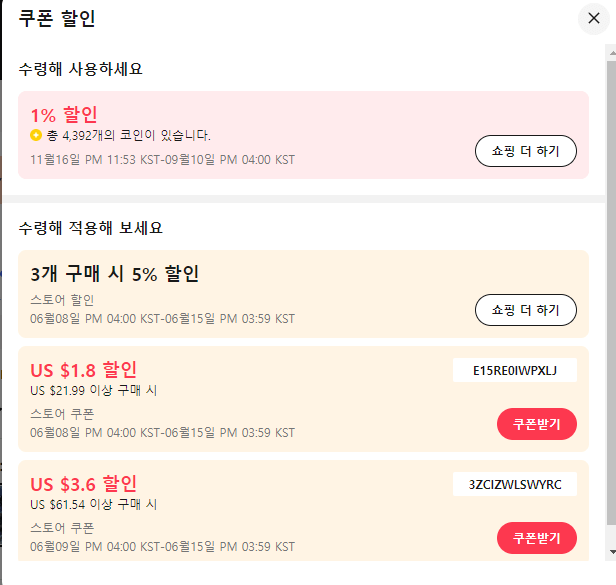This screenshot has width=616, height=585.
Task: Click 쿠폰받기 for the US $1.8 coupon
Action: pyautogui.click(x=537, y=424)
